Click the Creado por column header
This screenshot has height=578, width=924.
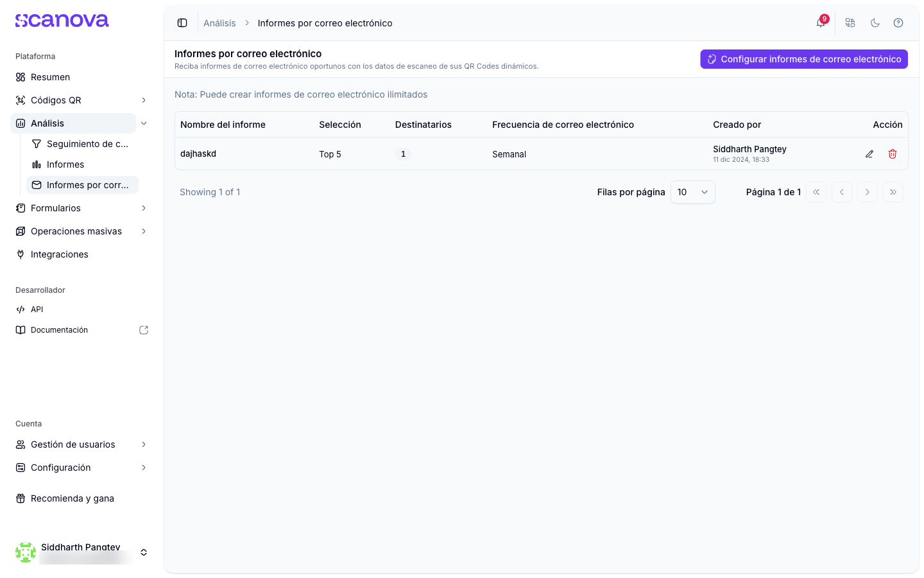pos(737,125)
